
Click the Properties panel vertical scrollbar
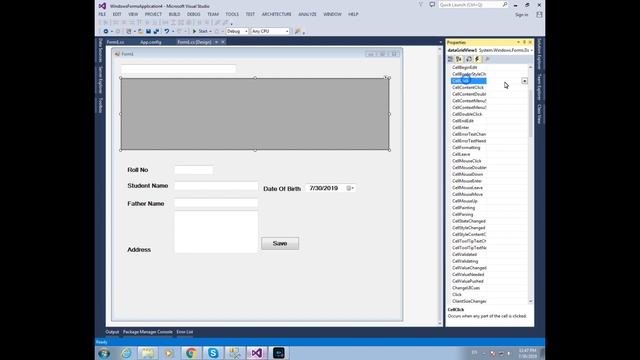(x=531, y=184)
